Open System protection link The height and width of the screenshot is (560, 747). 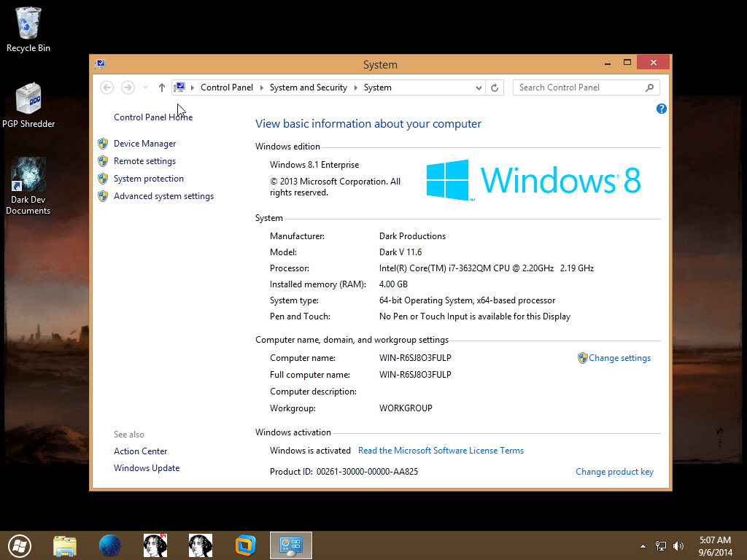tap(149, 179)
